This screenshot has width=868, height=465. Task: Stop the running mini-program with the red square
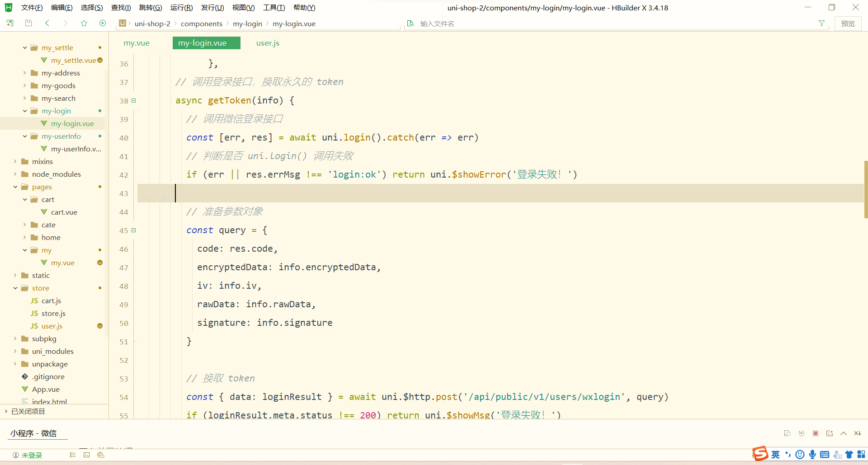816,433
